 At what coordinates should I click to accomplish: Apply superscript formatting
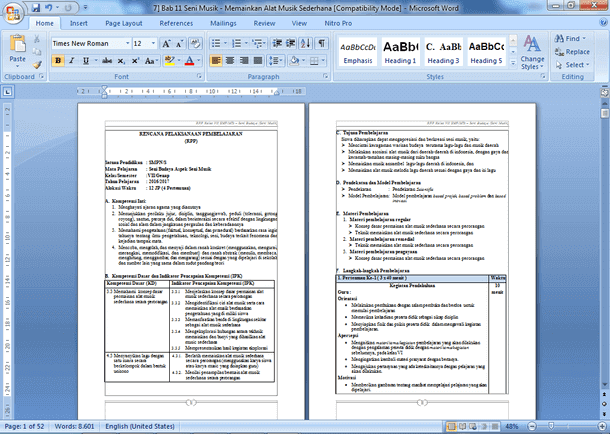pos(135,61)
